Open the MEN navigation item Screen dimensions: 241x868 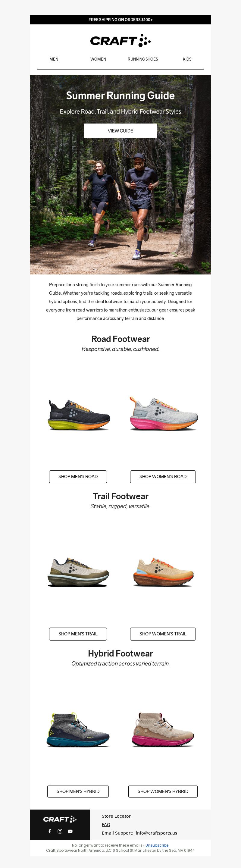pos(54,59)
